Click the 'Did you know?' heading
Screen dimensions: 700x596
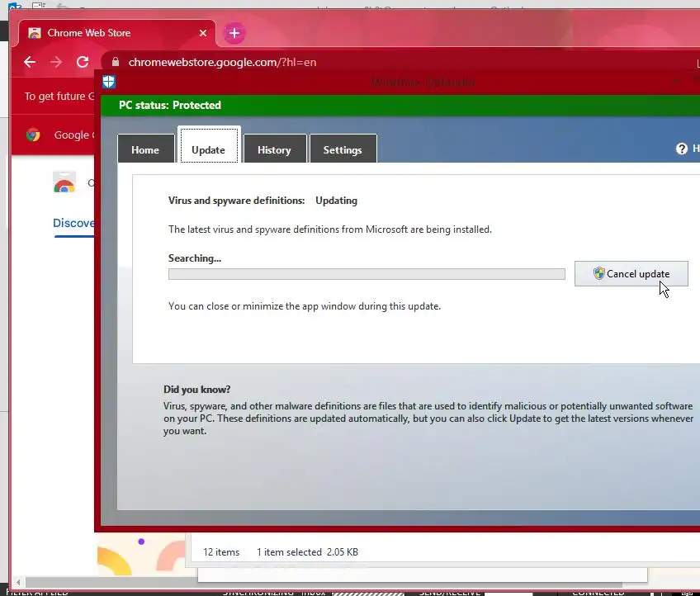click(196, 390)
